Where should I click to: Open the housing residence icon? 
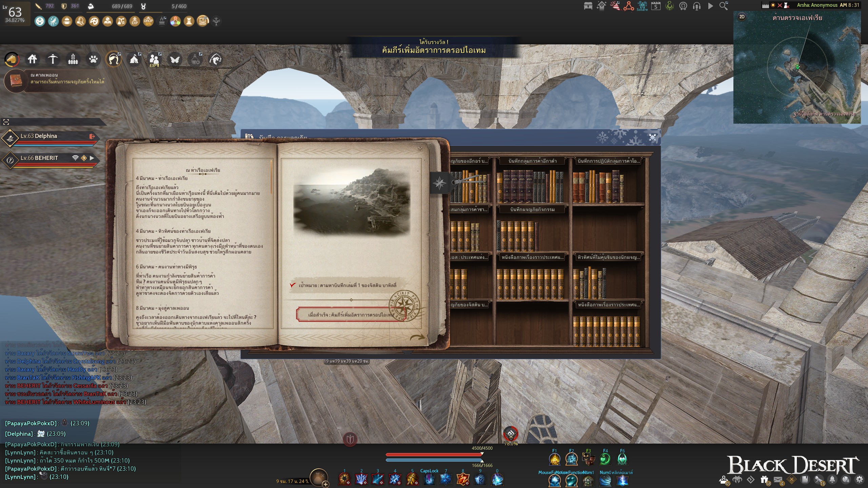(32, 60)
